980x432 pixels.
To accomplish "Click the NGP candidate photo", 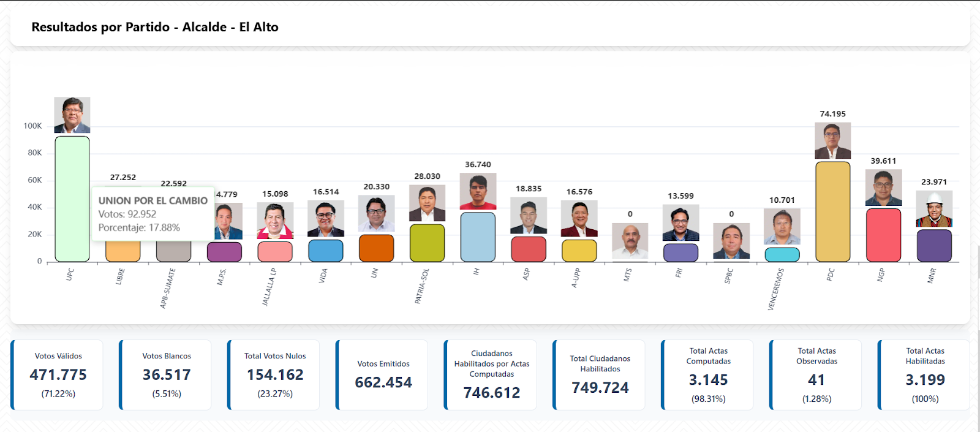I will 883,188.
